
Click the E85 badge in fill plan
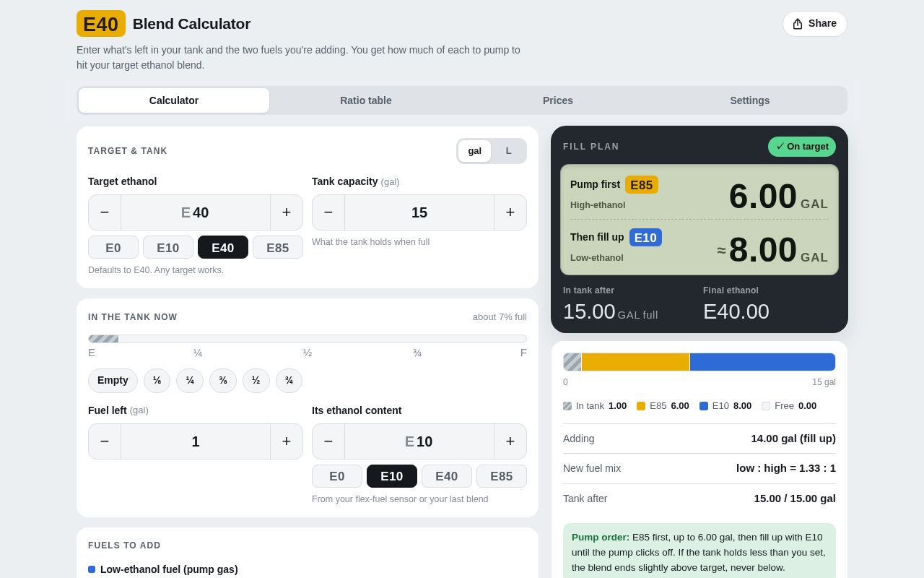point(642,185)
